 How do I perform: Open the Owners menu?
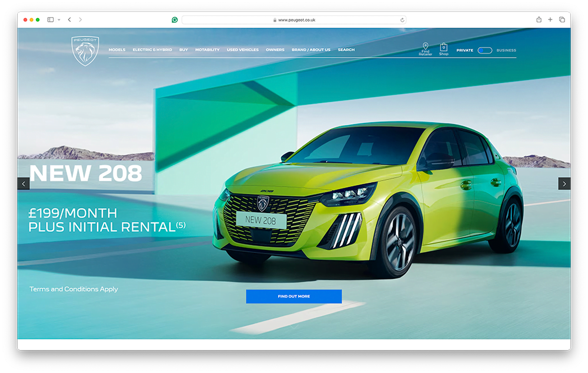(x=275, y=49)
